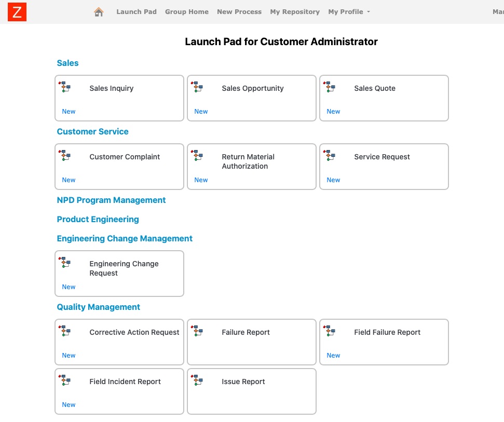Click the Field Incident Report workflow icon
504x422 pixels.
click(x=64, y=380)
